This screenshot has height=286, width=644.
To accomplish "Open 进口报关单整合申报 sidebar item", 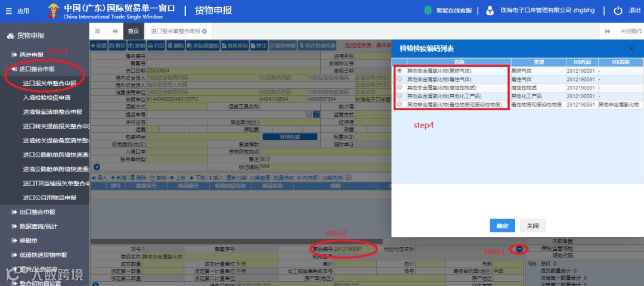I will click(x=49, y=83).
